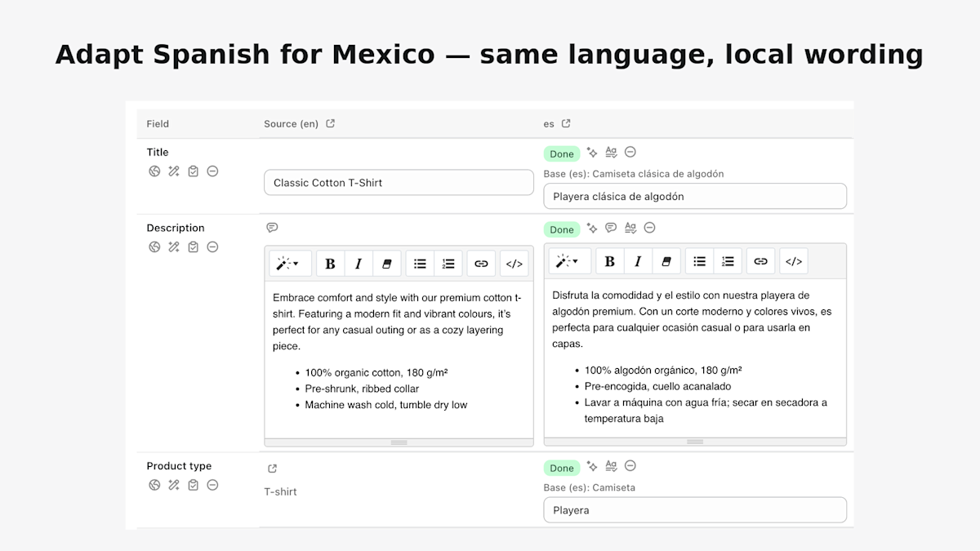Switch to code view in es description editor

click(794, 261)
